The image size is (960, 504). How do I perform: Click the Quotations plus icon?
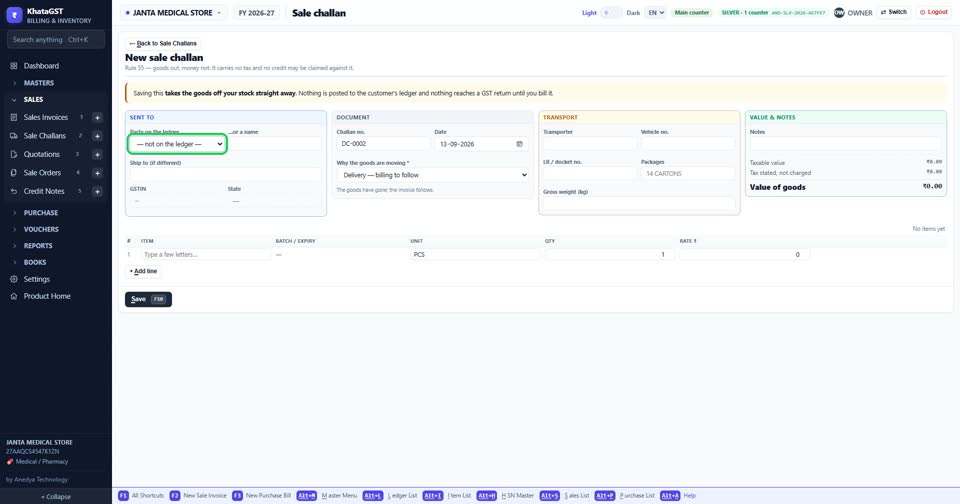tap(97, 155)
